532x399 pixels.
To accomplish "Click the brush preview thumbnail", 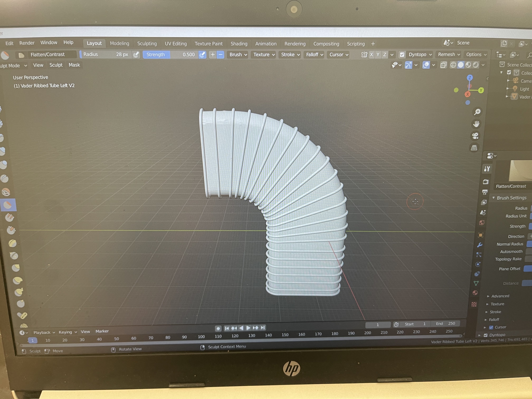I will (520, 171).
